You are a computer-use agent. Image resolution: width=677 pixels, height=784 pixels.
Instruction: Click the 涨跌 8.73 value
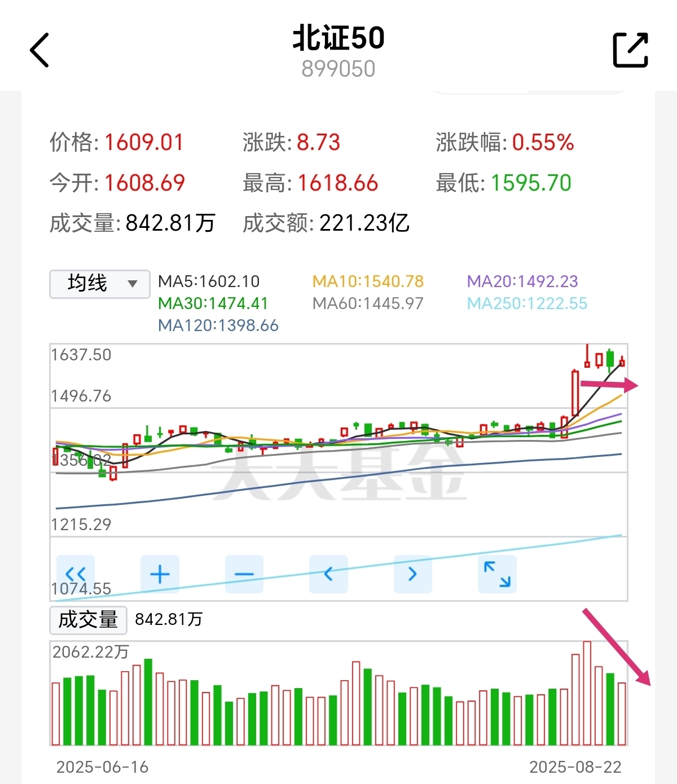(319, 142)
